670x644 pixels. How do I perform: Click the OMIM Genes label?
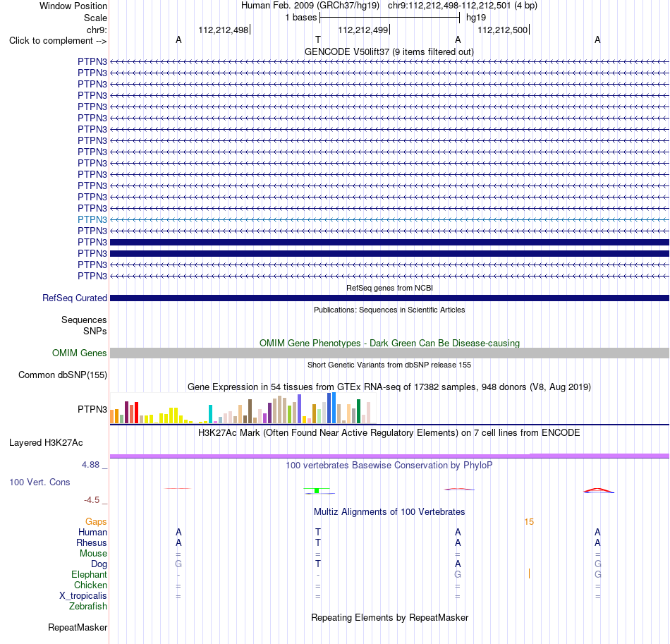point(80,353)
